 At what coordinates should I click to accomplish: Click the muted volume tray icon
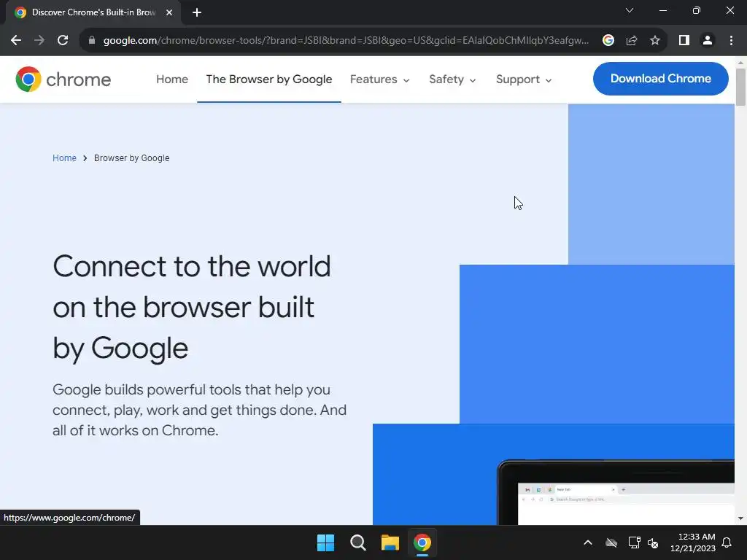click(653, 542)
